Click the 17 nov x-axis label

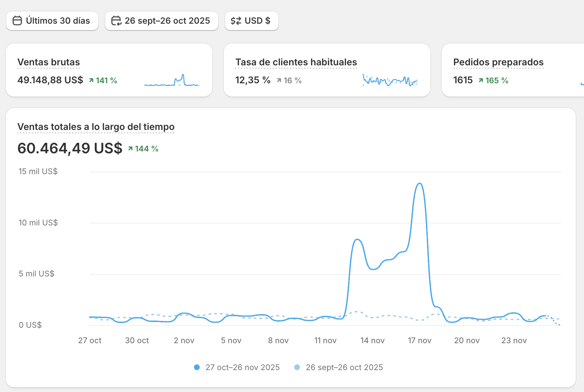point(420,340)
